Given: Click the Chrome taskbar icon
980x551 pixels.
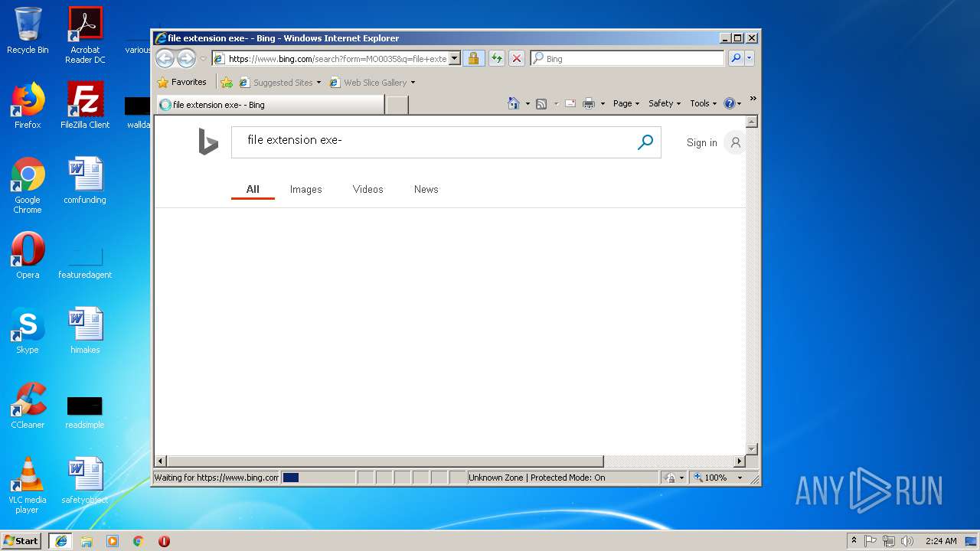Looking at the screenshot, I should coord(139,541).
